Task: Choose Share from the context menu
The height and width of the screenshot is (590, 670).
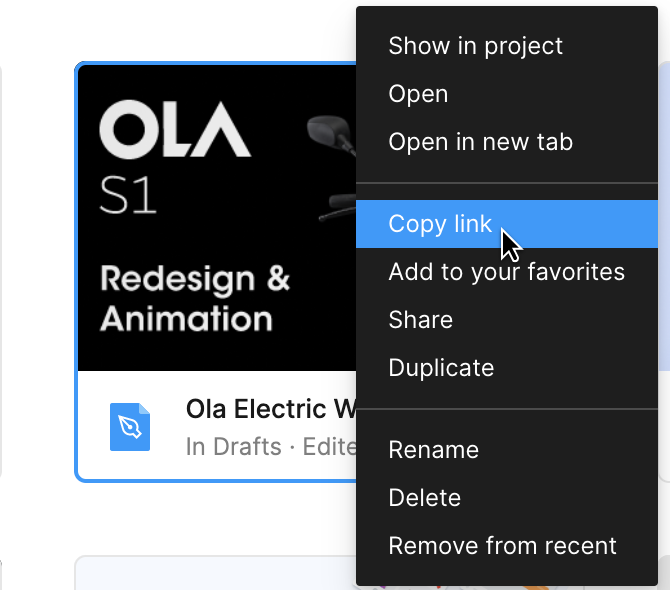Action: 507,320
